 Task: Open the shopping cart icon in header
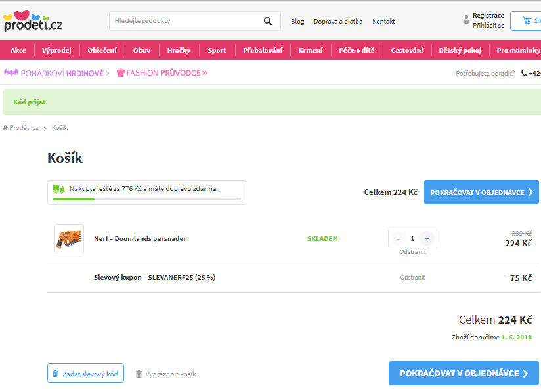[x=527, y=20]
